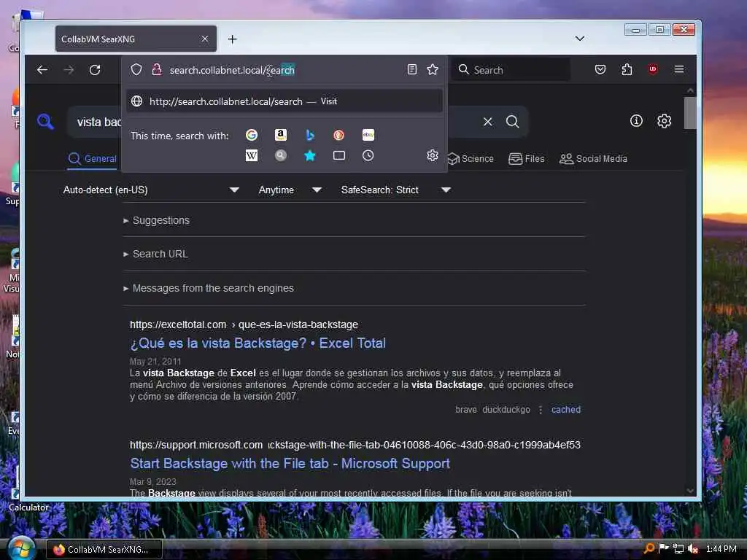Search this time with Wikipedia
747x560 pixels.
(252, 156)
